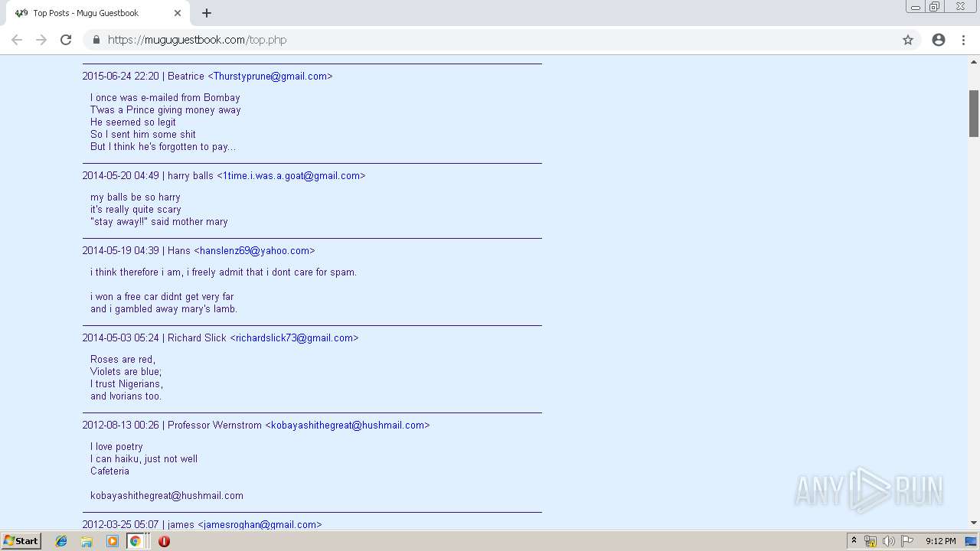Click the post date 2012-08-13 00:26
This screenshot has height=551, width=980.
(x=121, y=425)
